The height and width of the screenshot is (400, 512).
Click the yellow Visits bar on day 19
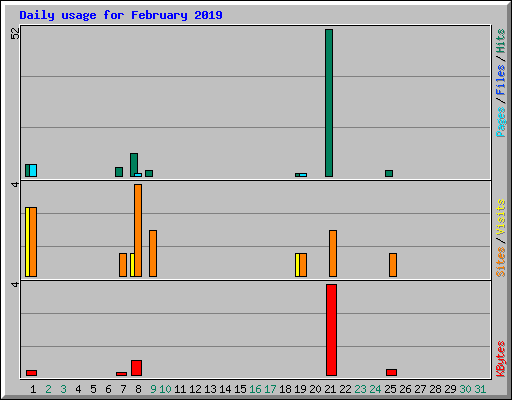pyautogui.click(x=297, y=265)
